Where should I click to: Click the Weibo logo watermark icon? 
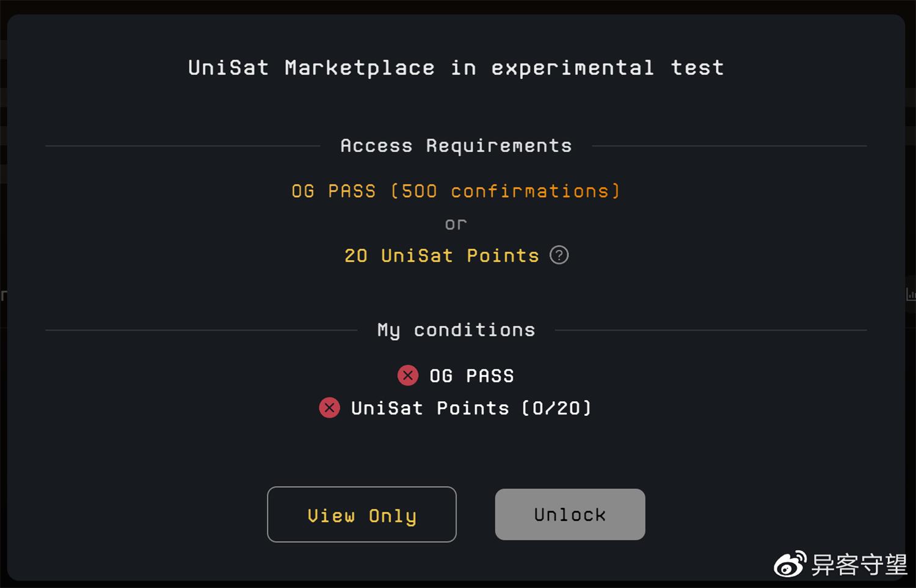(790, 564)
